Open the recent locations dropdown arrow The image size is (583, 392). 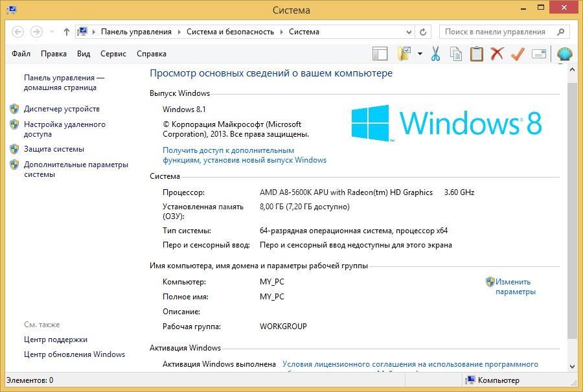(x=52, y=32)
